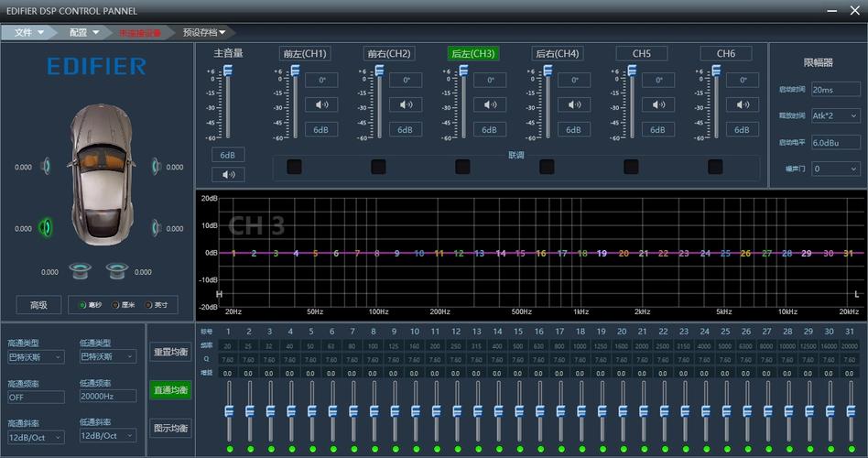868x458 pixels.
Task: Mute the 前左(CH1) channel speaker button
Action: click(321, 104)
